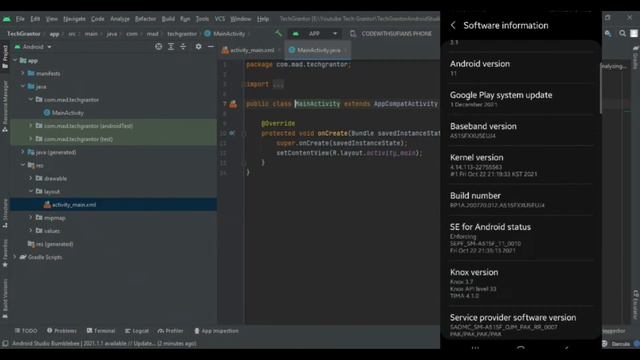Image resolution: width=640 pixels, height=360 pixels.
Task: Click the Android Studio update status message
Action: (104, 344)
